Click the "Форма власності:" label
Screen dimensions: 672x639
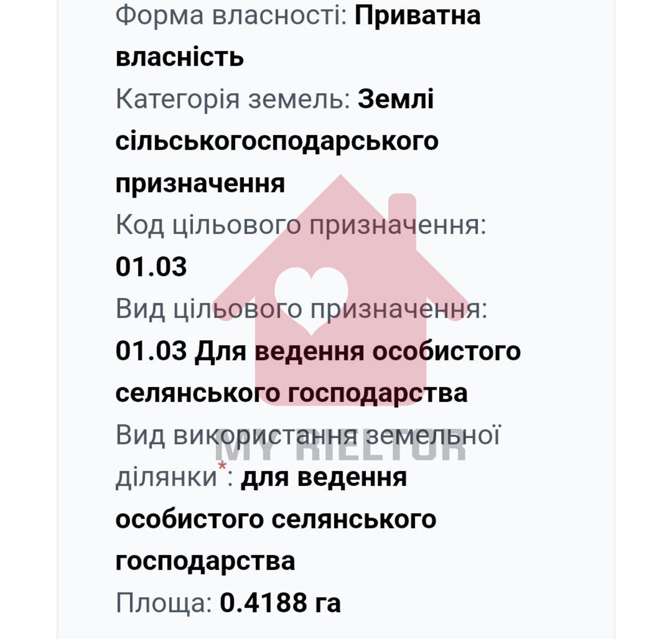coord(231,16)
